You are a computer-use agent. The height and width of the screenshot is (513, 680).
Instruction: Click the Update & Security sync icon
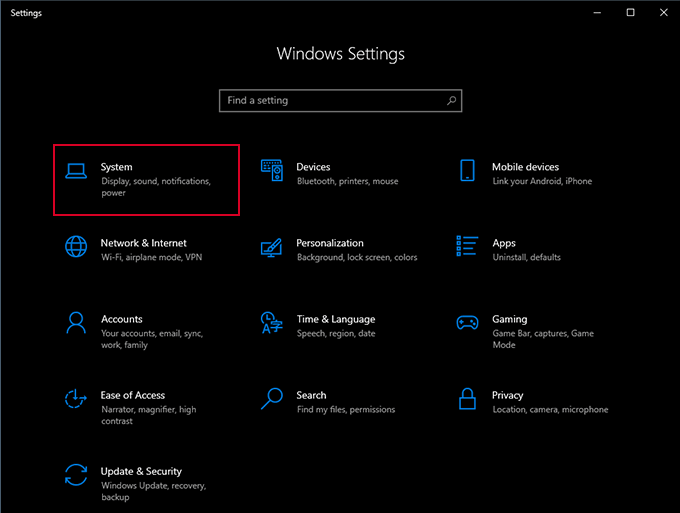click(76, 475)
